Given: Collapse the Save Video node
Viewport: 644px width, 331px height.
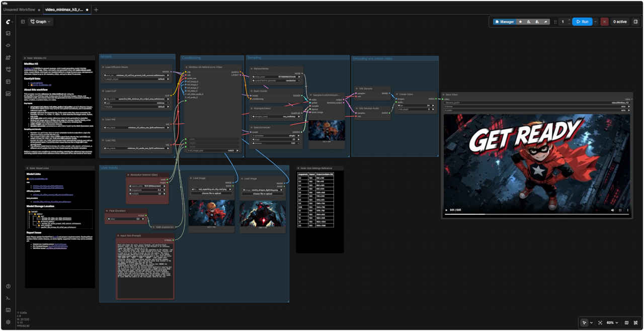Looking at the screenshot, I should click(x=445, y=95).
